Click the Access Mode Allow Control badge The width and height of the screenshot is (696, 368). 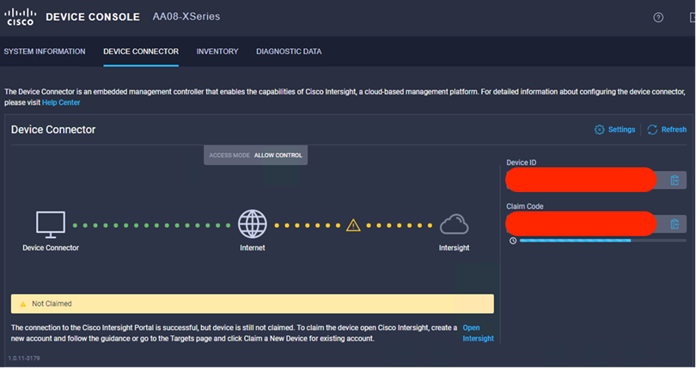click(x=256, y=155)
